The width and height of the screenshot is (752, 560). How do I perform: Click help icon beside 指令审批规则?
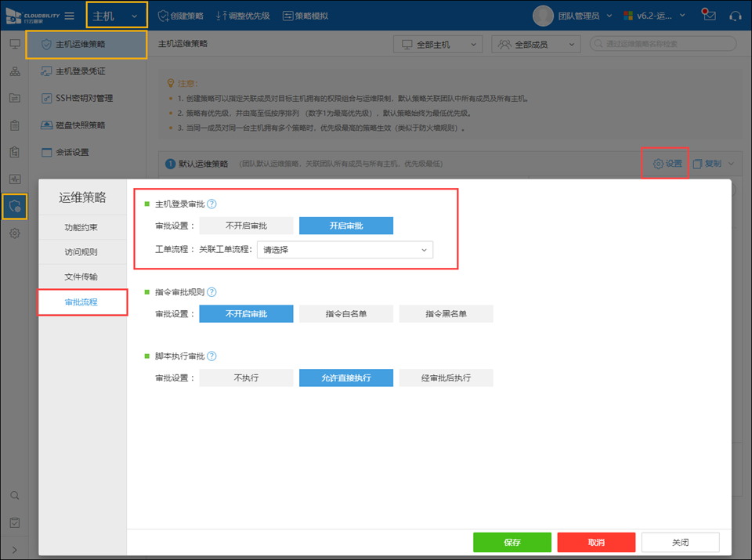pos(211,292)
